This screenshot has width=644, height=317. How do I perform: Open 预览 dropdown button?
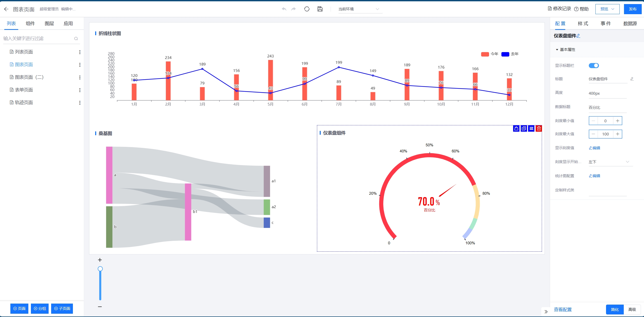[607, 9]
